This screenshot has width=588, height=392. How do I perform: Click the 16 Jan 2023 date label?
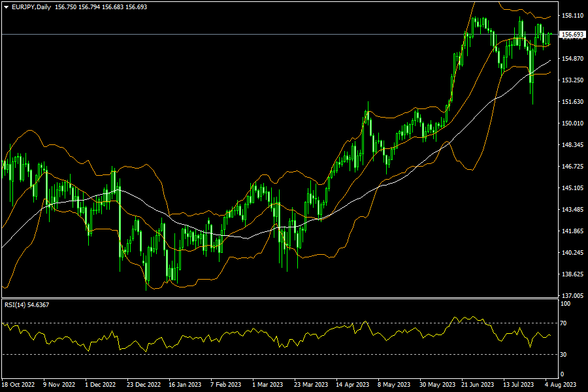[x=185, y=385]
